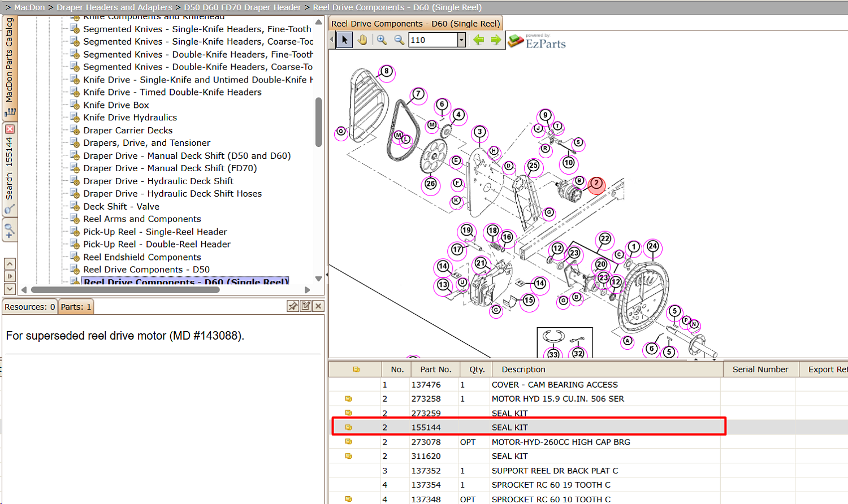Open Knife Drive Hydraulics in tree

130,118
